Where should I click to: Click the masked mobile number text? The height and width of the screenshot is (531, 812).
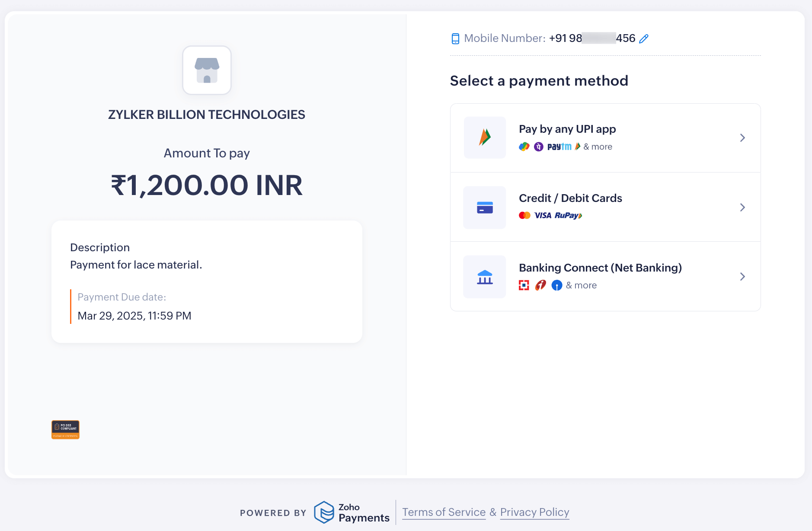click(592, 38)
